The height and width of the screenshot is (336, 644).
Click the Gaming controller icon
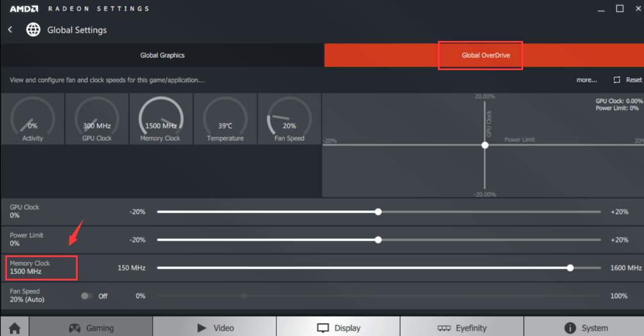tap(74, 328)
